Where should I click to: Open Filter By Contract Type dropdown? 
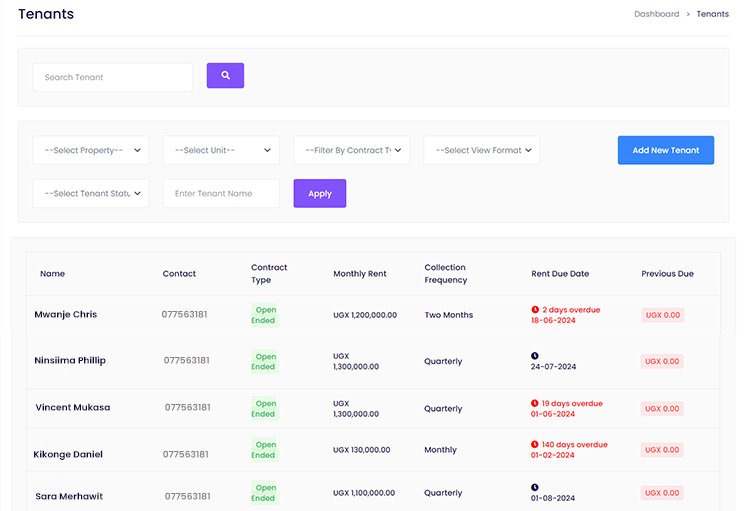pyautogui.click(x=351, y=150)
